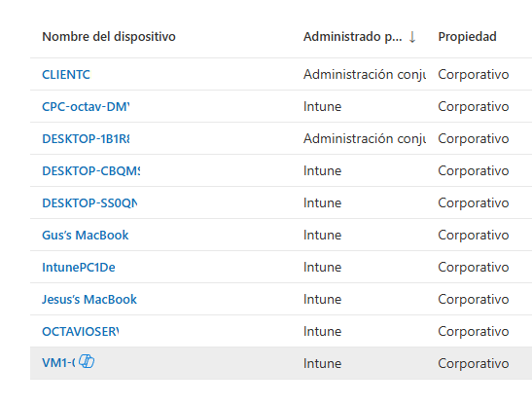Select Corporativo cell in DESKTOP-SS0Q row
Viewport: 532px width, 403px height.
(x=474, y=203)
